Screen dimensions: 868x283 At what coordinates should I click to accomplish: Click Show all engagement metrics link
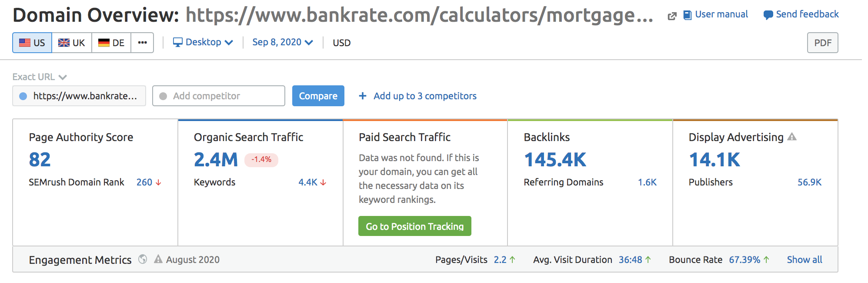pos(805,259)
